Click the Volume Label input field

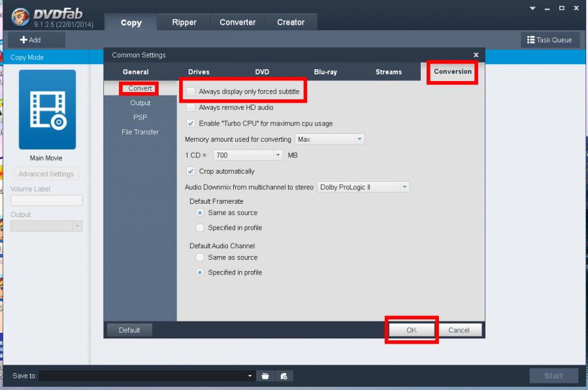tap(46, 201)
